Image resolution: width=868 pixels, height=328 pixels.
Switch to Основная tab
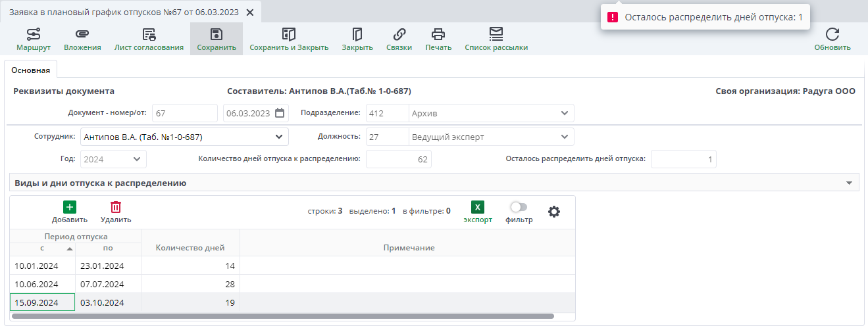pyautogui.click(x=31, y=70)
